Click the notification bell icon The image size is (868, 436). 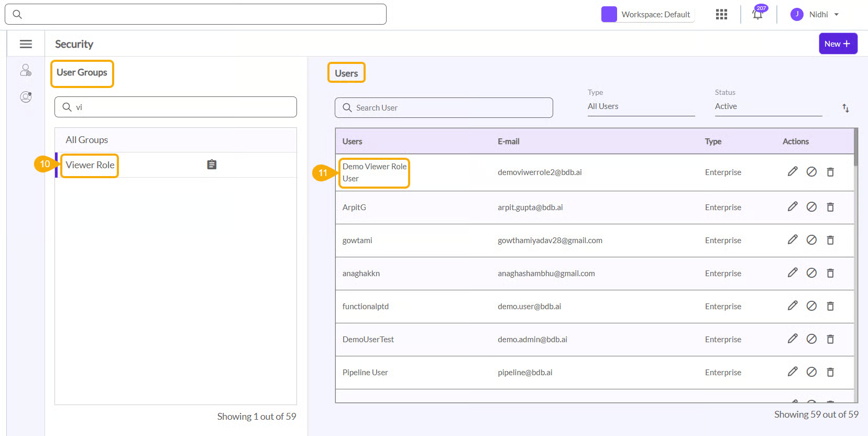click(757, 15)
